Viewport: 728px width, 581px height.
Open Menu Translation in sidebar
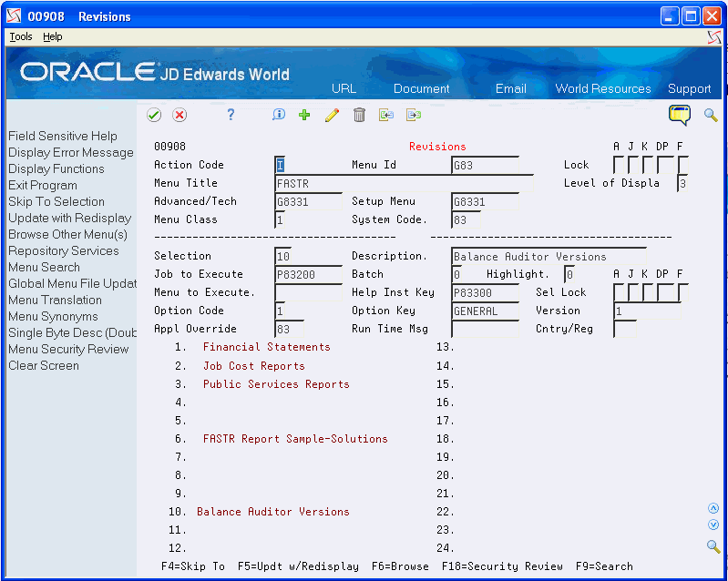coord(55,300)
